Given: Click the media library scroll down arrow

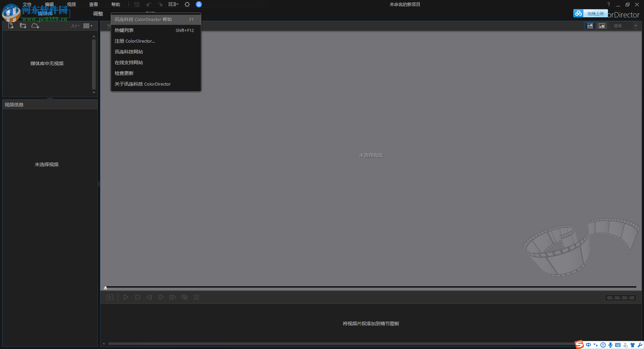Looking at the screenshot, I should tap(94, 93).
